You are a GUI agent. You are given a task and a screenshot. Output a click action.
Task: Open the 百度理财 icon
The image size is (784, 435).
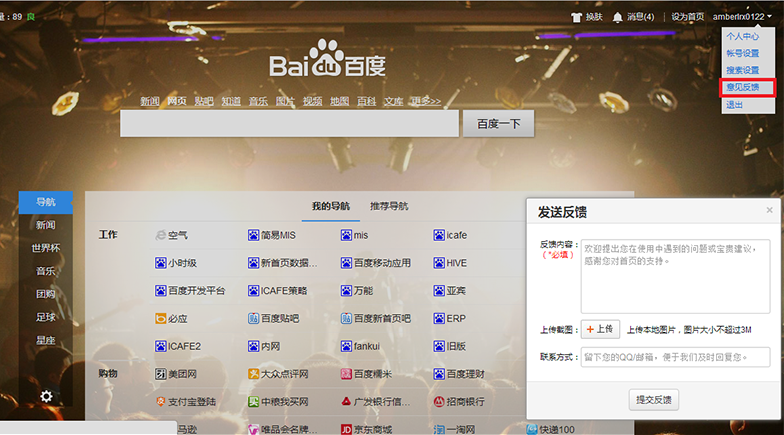tap(439, 374)
